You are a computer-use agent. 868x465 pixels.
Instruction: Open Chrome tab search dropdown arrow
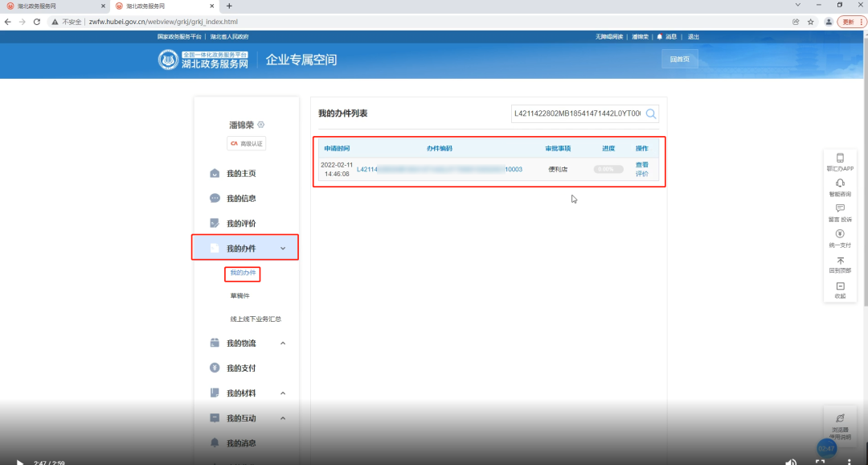[x=798, y=5]
